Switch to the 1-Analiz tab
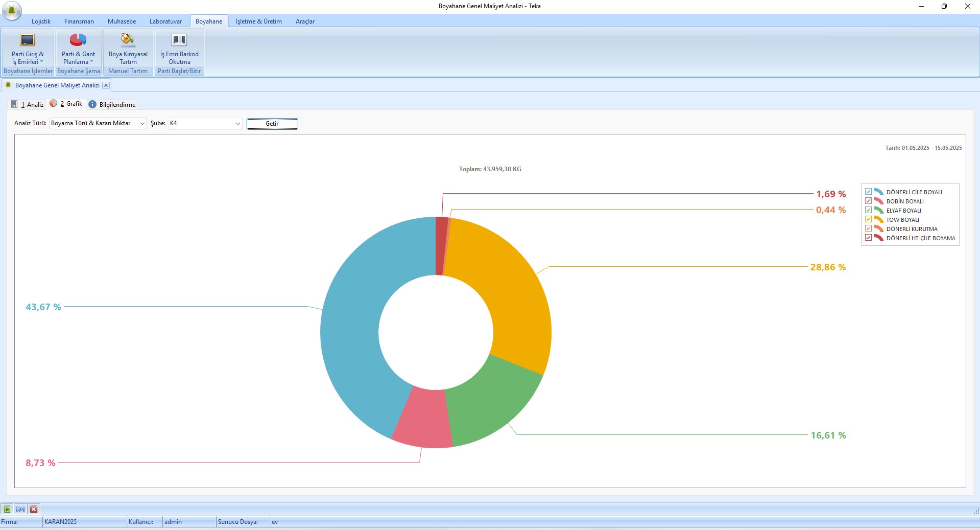The height and width of the screenshot is (530, 980). tap(28, 104)
